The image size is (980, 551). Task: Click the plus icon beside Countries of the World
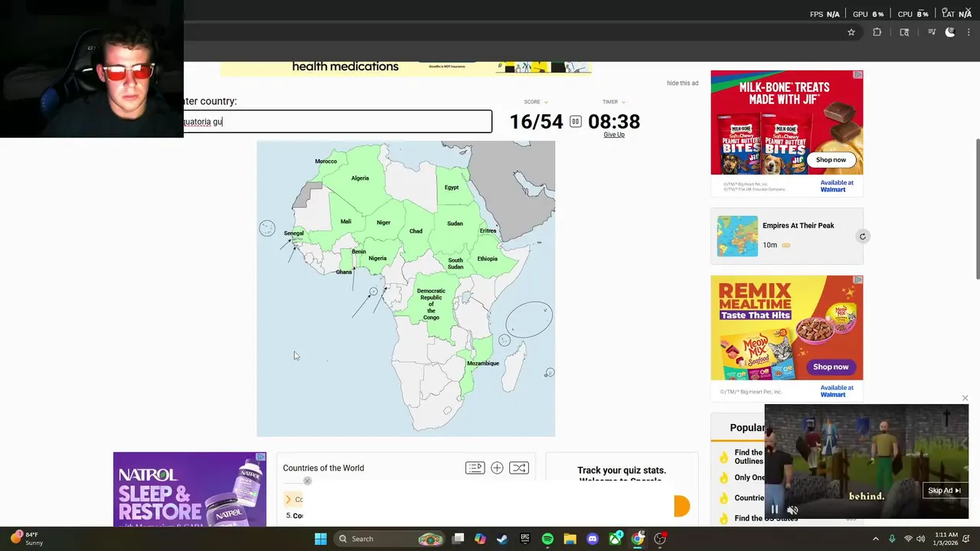click(497, 468)
